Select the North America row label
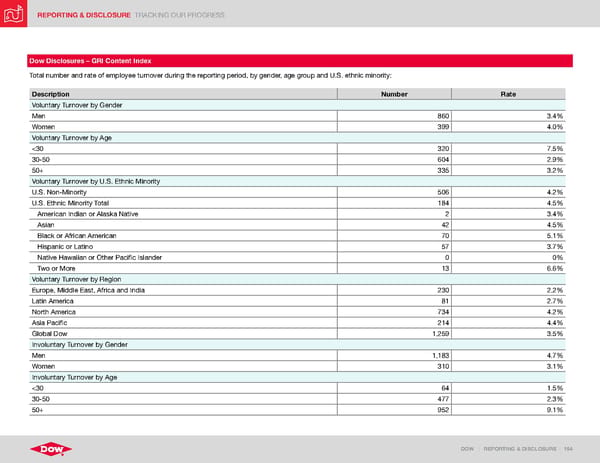Viewport: 600px width, 463px height. tap(54, 312)
